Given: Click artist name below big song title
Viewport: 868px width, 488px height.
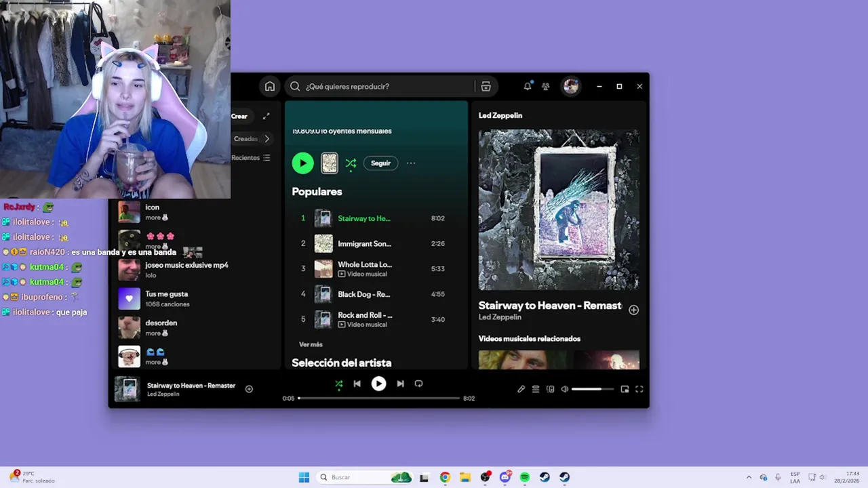Looking at the screenshot, I should 500,317.
